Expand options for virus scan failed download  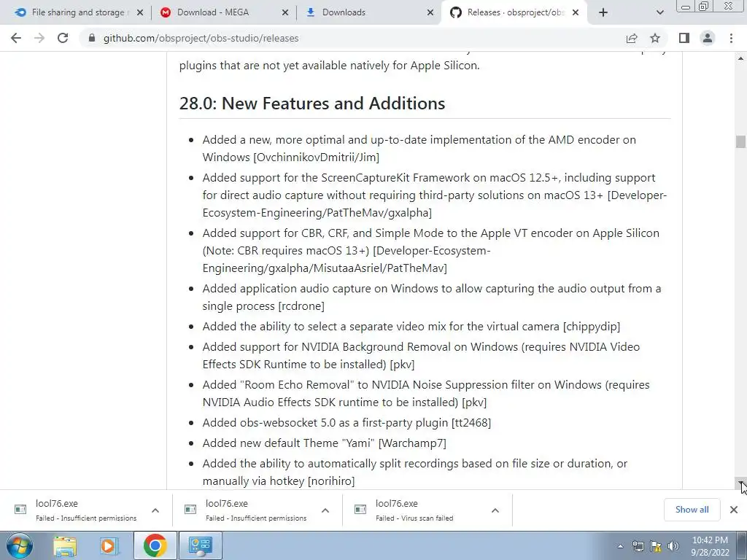(495, 510)
